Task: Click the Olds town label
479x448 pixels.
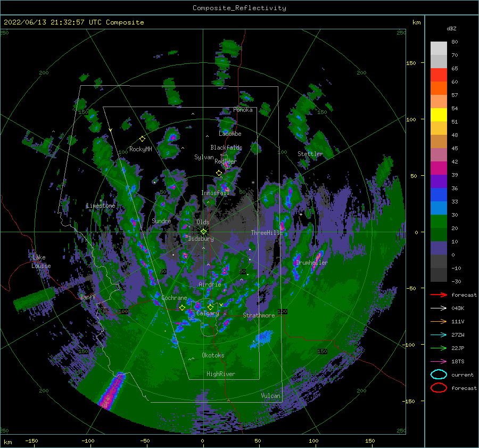Action: (203, 222)
